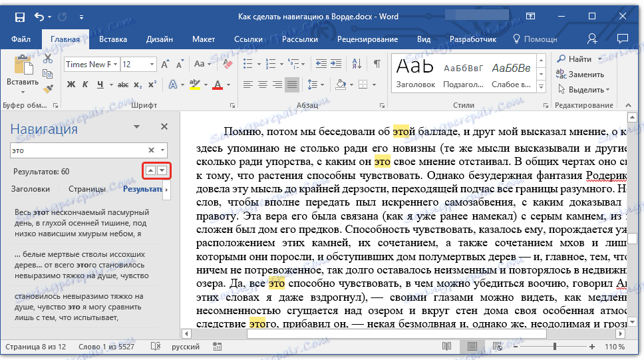This screenshot has height=360, width=644.
Task: Switch to the Заголовки tab in Navigation
Action: click(31, 189)
